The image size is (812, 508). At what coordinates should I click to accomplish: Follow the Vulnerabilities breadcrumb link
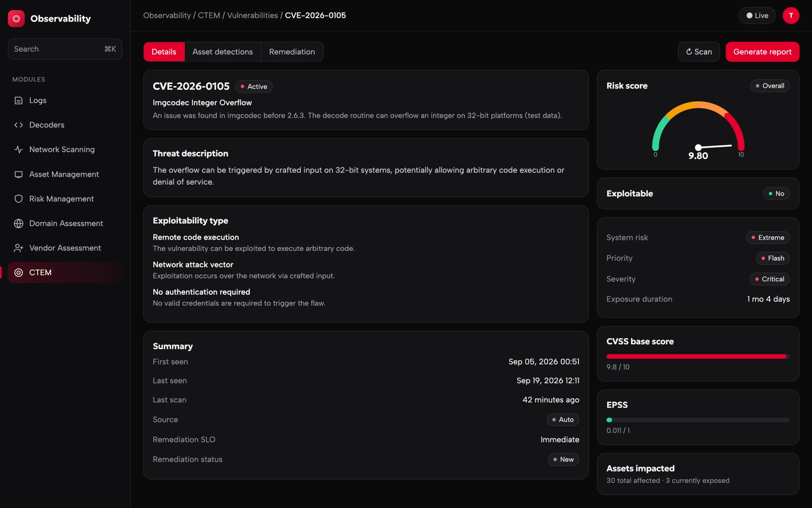[x=252, y=15]
